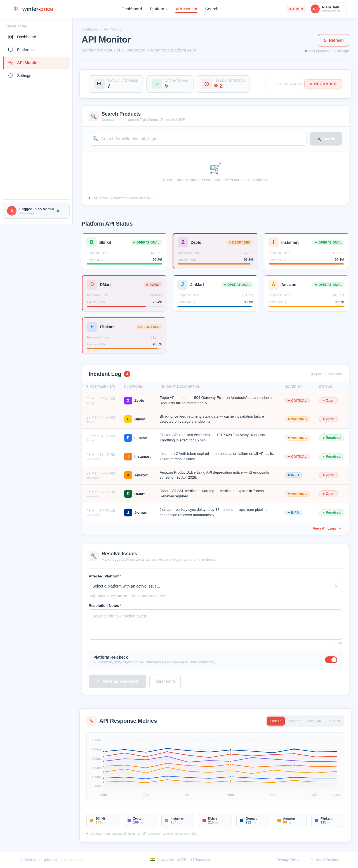
Task: Click the Clear Form button
Action: (x=165, y=681)
